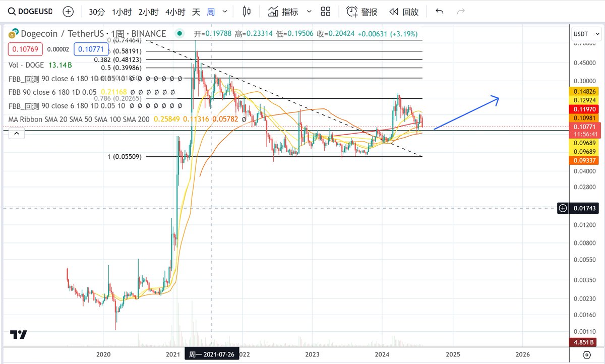Viewport: 605px width, 364px height.
Task: Click the Dogecoin symbol logo icon
Action: 13,34
